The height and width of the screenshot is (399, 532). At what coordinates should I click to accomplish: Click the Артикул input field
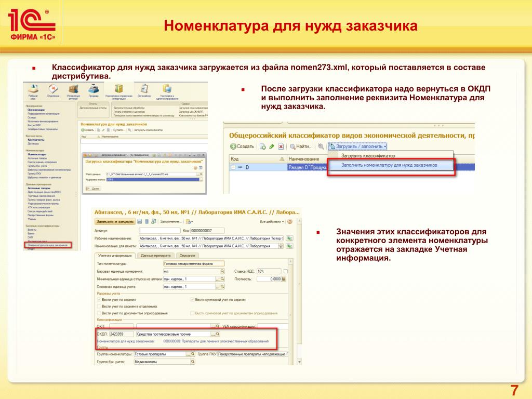160,231
